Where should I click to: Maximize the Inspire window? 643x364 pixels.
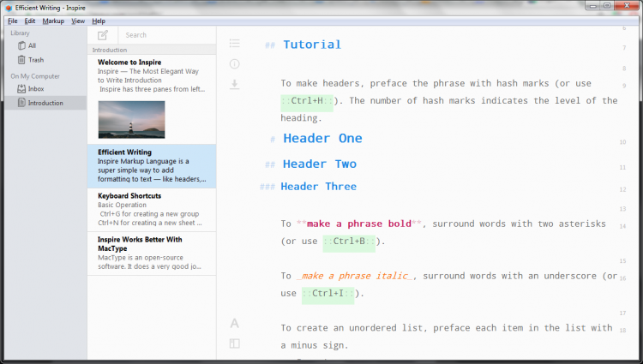coord(607,6)
